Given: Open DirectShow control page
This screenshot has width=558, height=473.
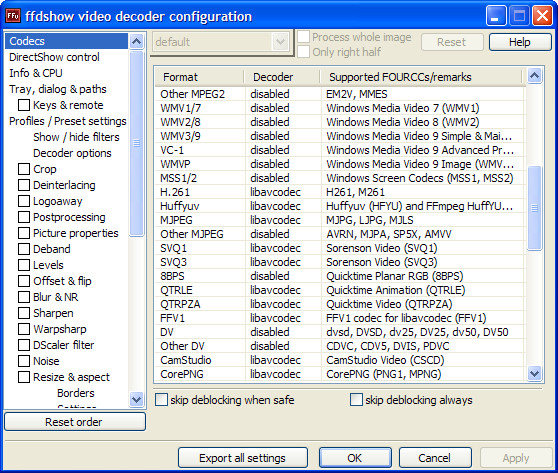Looking at the screenshot, I should 54,57.
